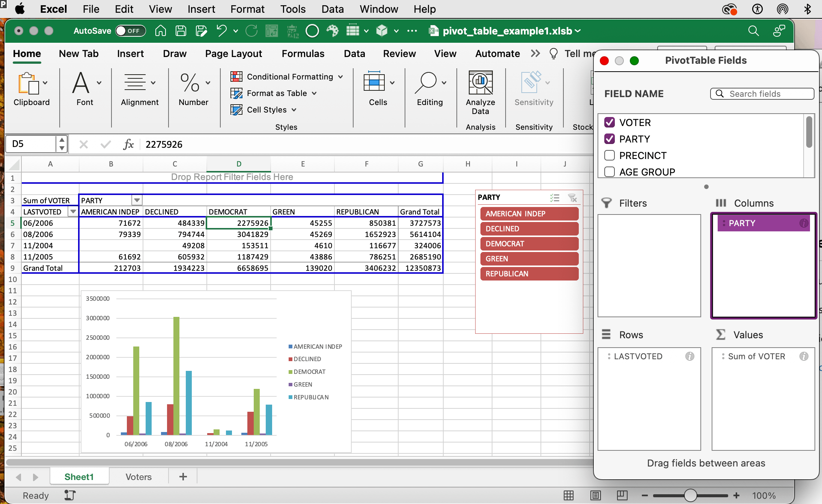Click the fx Insert Function icon

pyautogui.click(x=128, y=144)
